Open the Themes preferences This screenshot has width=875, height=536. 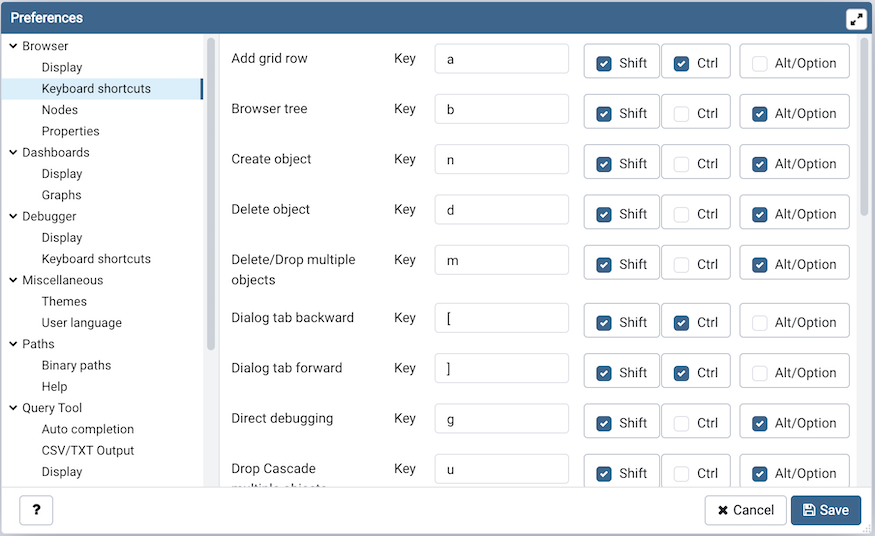[64, 301]
